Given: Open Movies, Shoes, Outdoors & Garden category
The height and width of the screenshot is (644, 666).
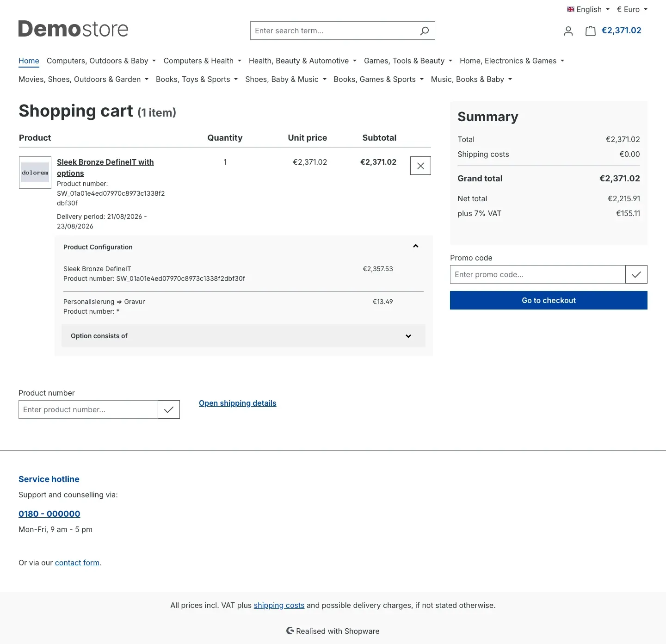Looking at the screenshot, I should tap(84, 79).
